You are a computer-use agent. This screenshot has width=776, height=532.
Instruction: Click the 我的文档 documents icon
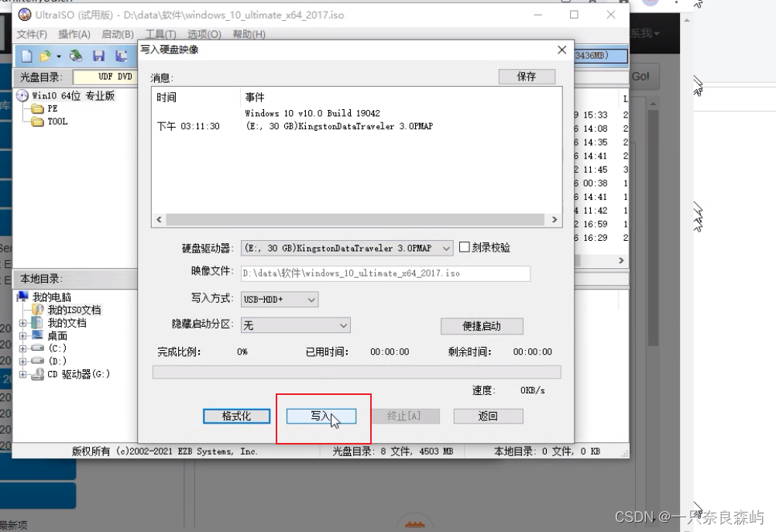coord(37,323)
